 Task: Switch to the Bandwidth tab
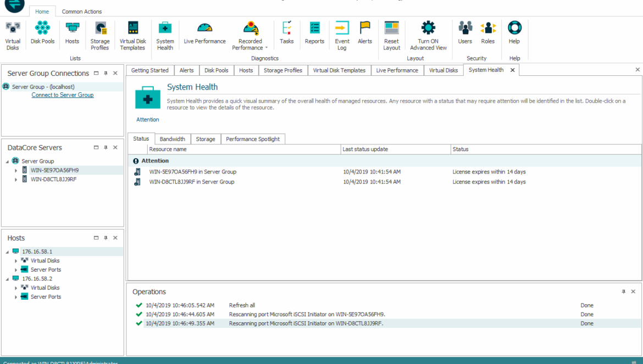click(172, 139)
